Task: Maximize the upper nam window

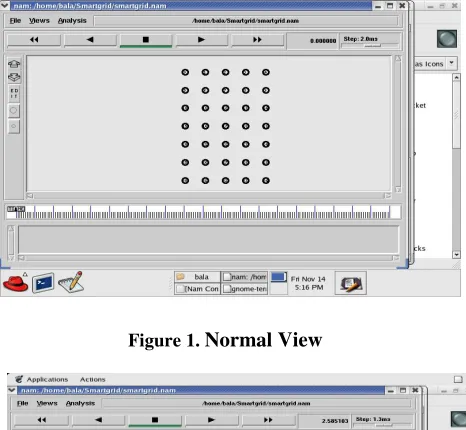Action: [x=390, y=6]
